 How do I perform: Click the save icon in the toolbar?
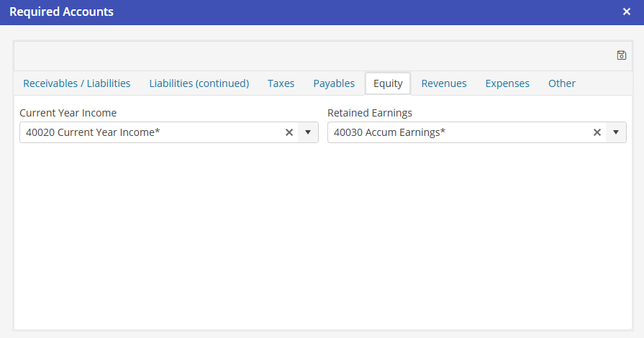(x=622, y=55)
